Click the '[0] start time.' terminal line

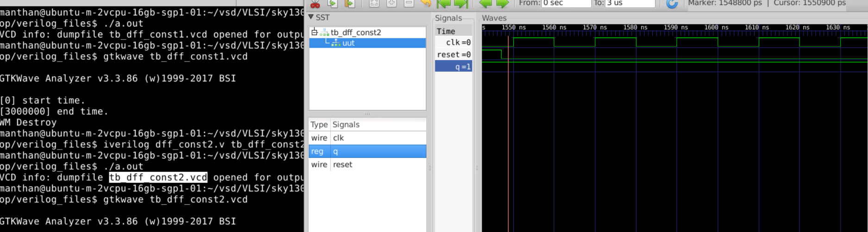click(x=43, y=100)
